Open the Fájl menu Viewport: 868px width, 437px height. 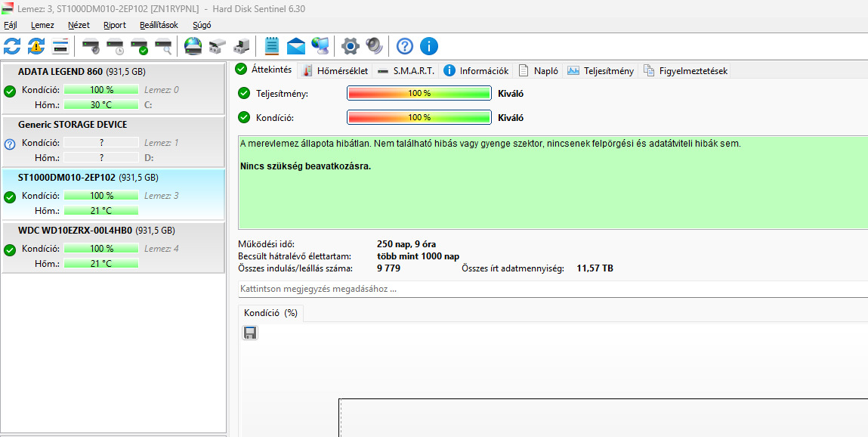(11, 25)
